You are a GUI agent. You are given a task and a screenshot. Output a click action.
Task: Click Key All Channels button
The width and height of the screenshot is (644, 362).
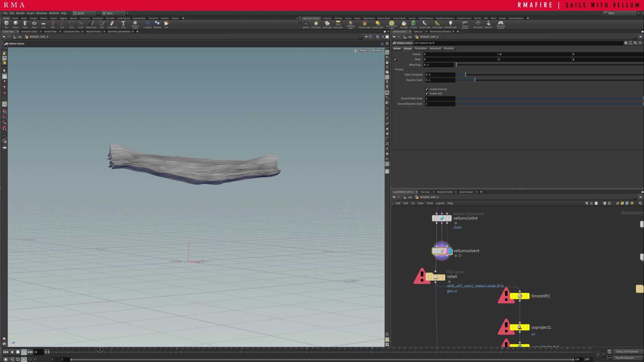click(625, 358)
